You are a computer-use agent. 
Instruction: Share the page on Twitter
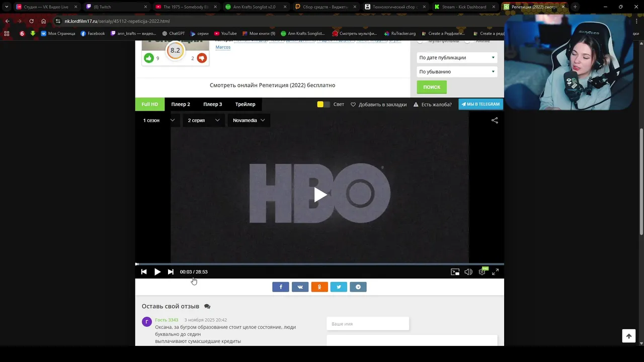(x=339, y=287)
